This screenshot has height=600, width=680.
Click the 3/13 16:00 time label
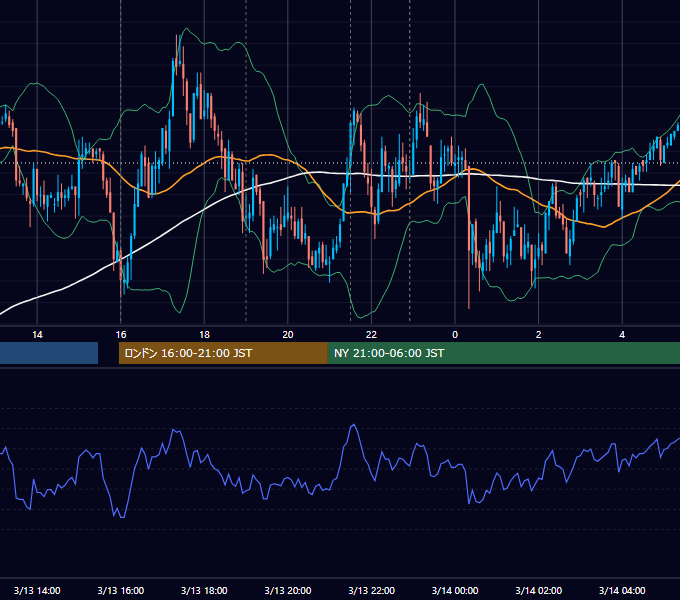point(121,590)
